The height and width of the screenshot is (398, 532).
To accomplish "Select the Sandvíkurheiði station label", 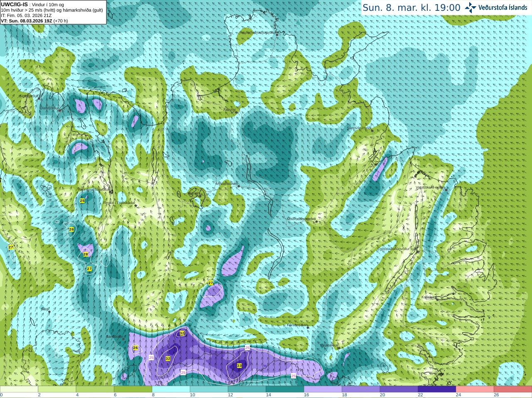I will click(359, 128).
